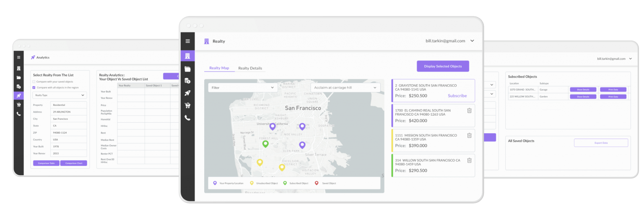644x218 pixels.
Task: Delete 314 Willow listing with trash icon
Action: pyautogui.click(x=469, y=160)
